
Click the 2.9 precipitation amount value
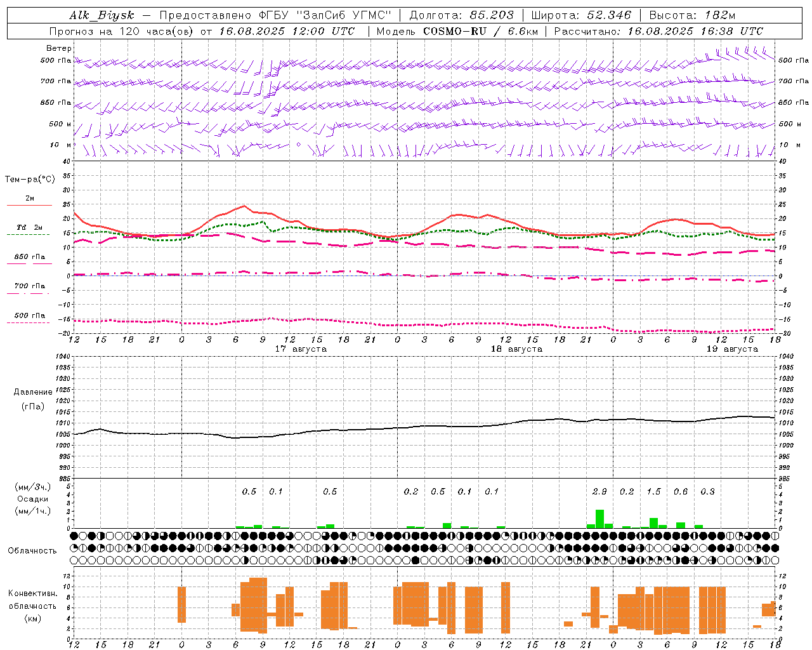click(599, 491)
